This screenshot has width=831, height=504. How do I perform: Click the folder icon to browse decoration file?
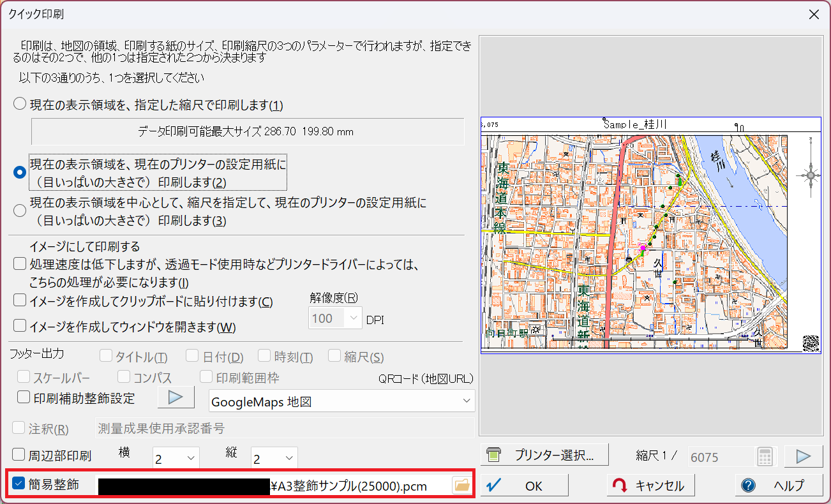(461, 485)
